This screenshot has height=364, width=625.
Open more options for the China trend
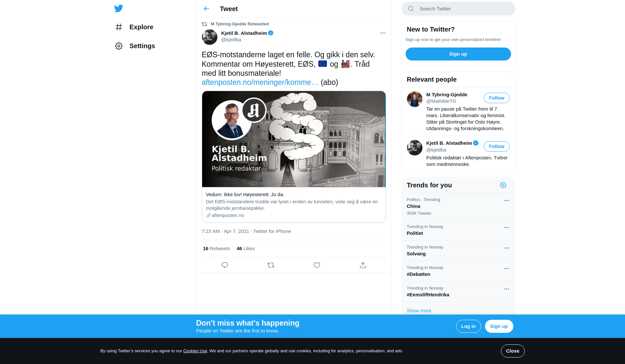pyautogui.click(x=507, y=201)
